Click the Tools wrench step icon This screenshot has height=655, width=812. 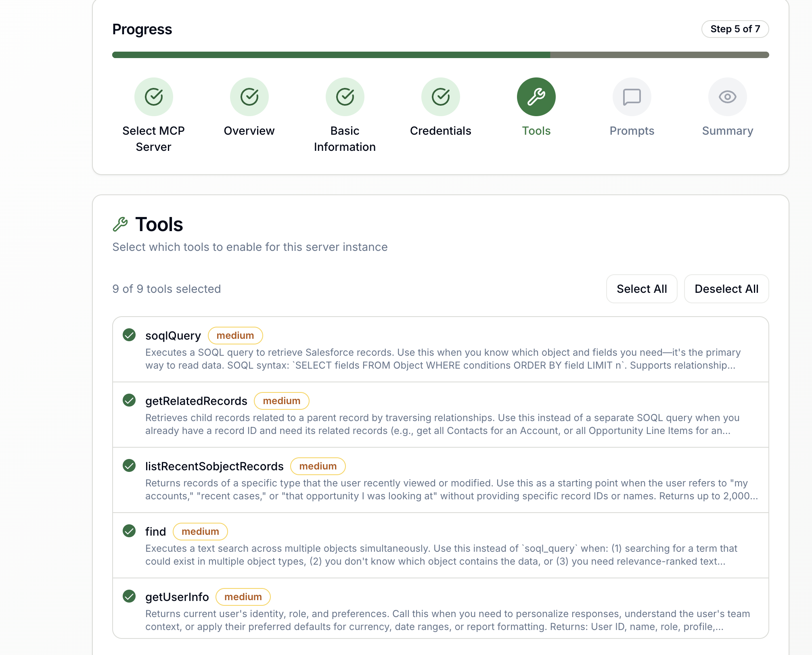pyautogui.click(x=536, y=97)
